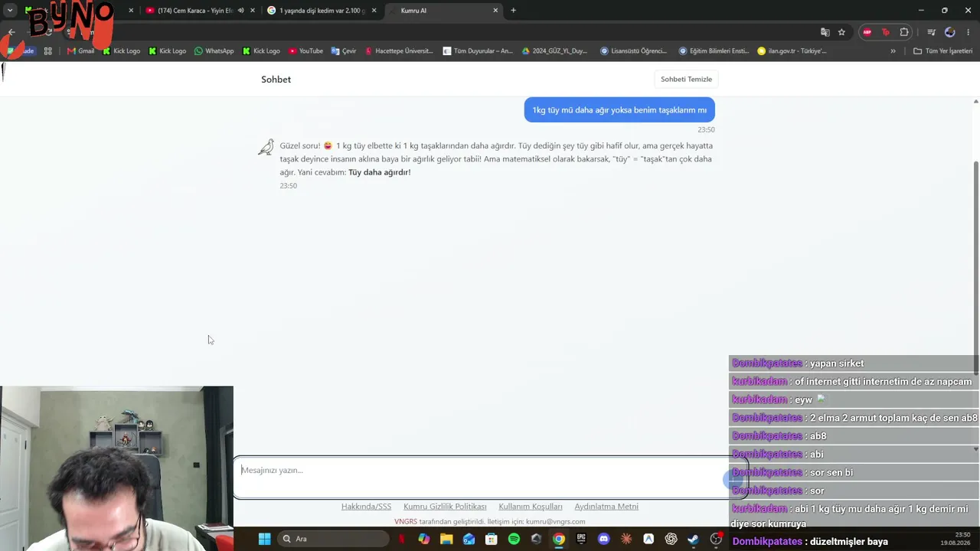Click the VNGRS link in footer
The width and height of the screenshot is (980, 551).
(x=406, y=522)
